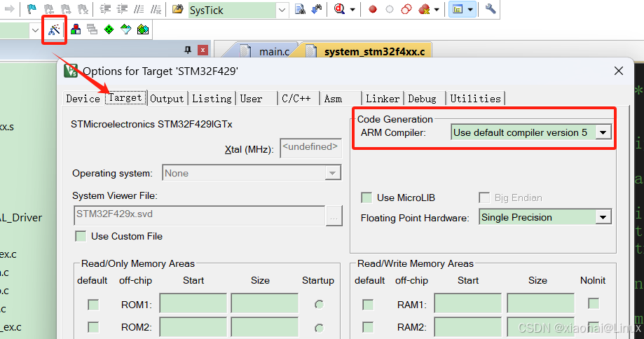Tick the ROM1 default checkbox
The image size is (644, 339).
[93, 305]
